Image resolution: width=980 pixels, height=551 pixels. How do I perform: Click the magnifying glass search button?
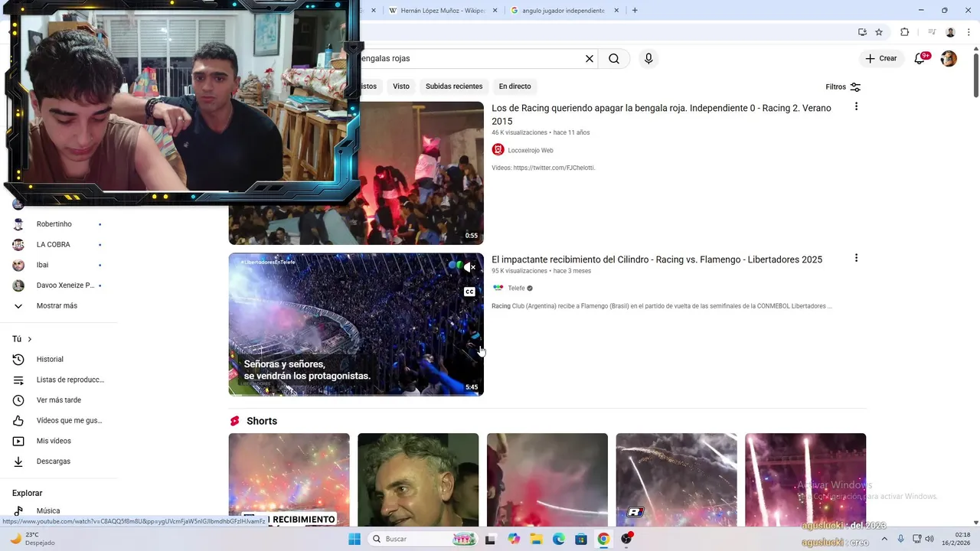[x=614, y=58]
